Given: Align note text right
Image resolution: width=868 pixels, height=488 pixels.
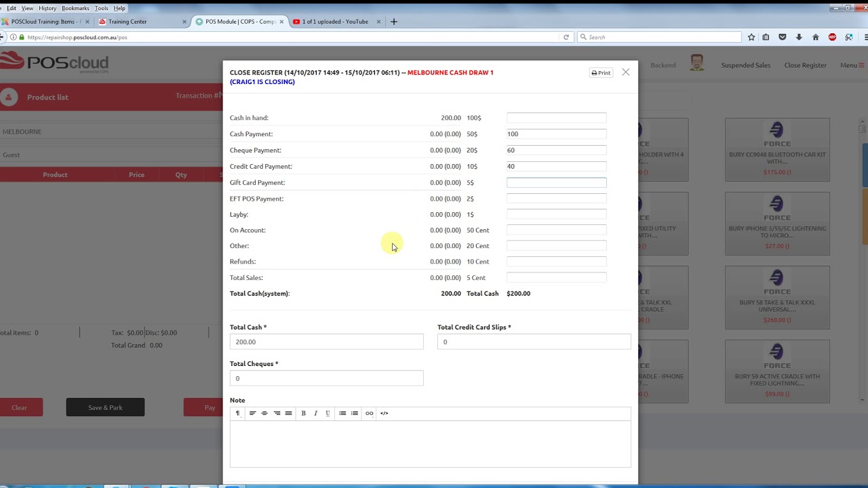Looking at the screenshot, I should tap(277, 413).
